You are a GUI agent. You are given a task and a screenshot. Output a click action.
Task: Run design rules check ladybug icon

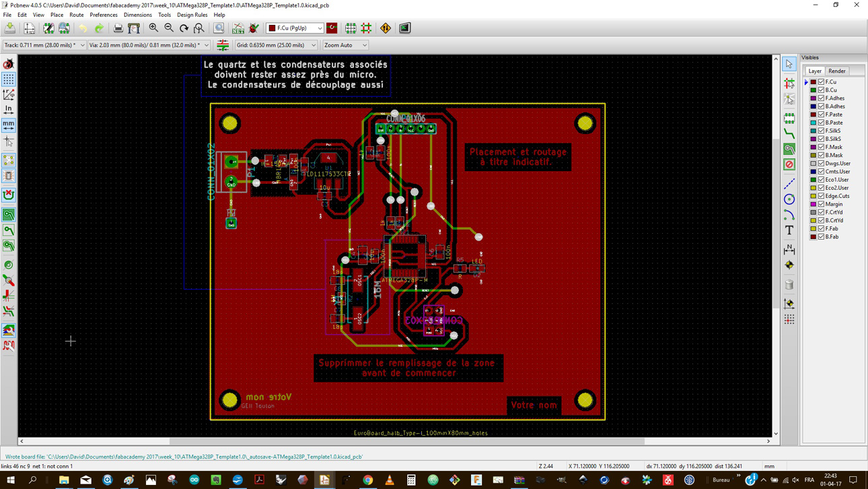point(254,28)
